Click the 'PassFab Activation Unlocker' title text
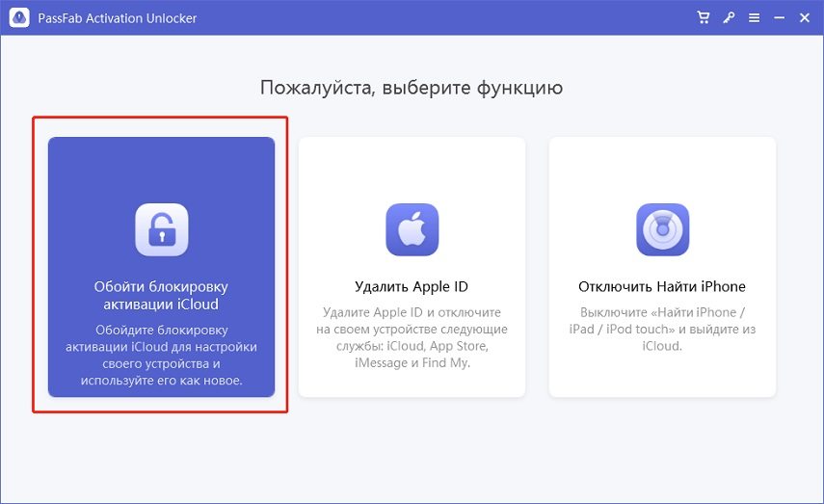This screenshot has width=824, height=504. [x=118, y=18]
